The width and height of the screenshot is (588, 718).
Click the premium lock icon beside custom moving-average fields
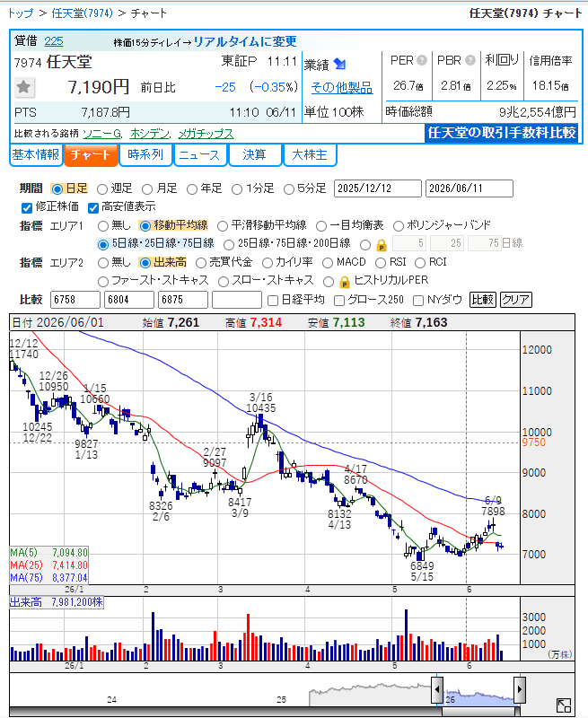[381, 245]
